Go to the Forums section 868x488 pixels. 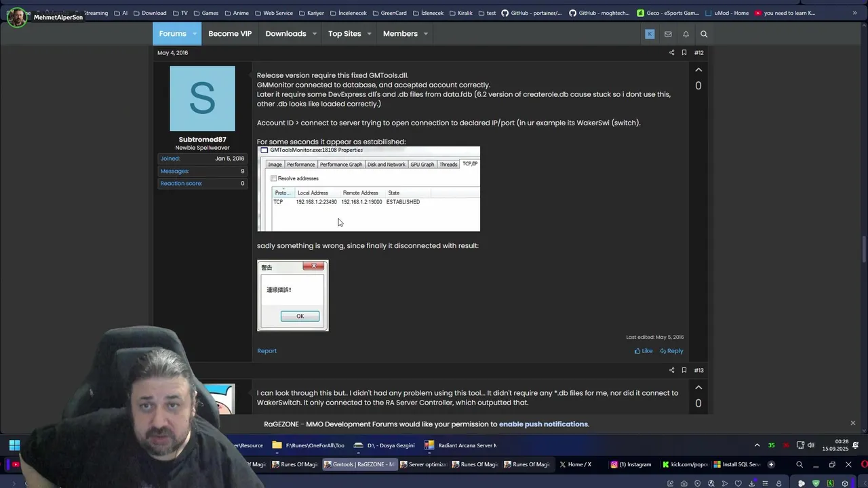[x=172, y=34]
